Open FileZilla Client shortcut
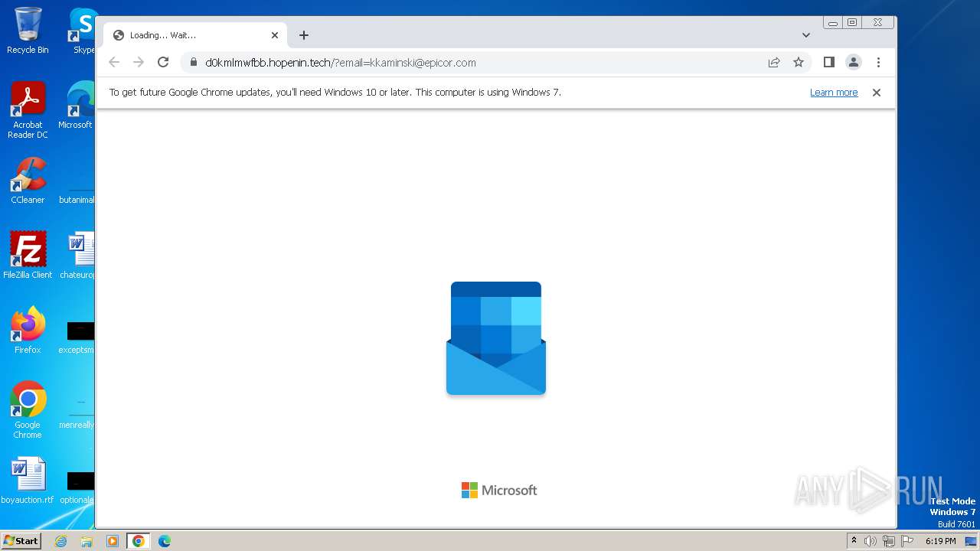This screenshot has width=980, height=551. [x=28, y=255]
